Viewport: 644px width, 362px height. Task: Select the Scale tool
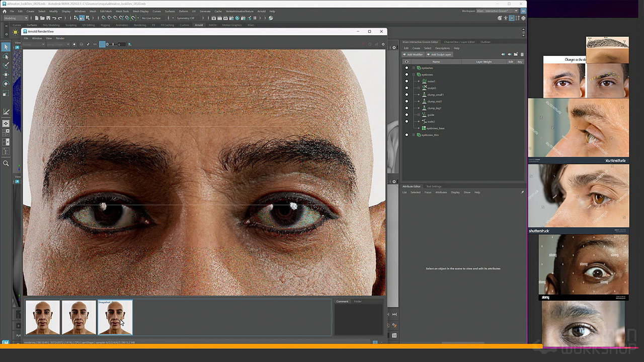click(6, 93)
